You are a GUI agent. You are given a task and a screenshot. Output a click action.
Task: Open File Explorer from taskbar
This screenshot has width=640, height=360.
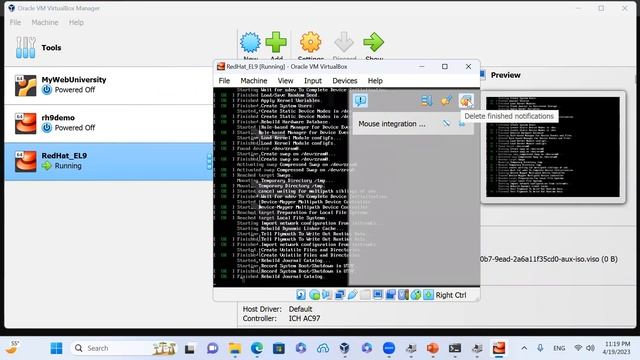[x=235, y=348]
